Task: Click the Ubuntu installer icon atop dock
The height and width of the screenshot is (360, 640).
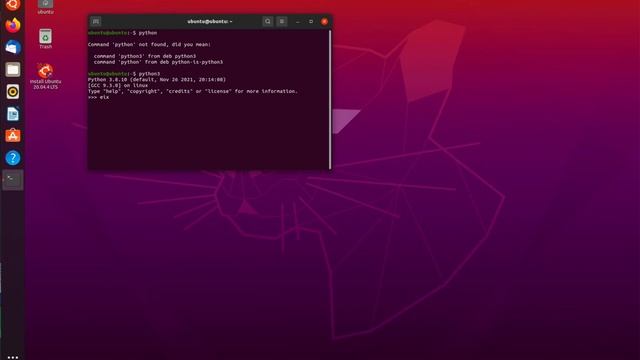Action: click(13, 5)
